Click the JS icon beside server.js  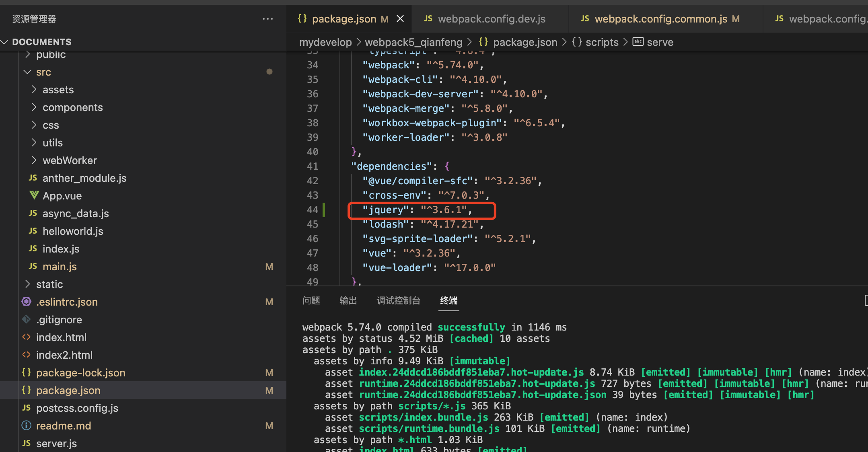click(27, 443)
